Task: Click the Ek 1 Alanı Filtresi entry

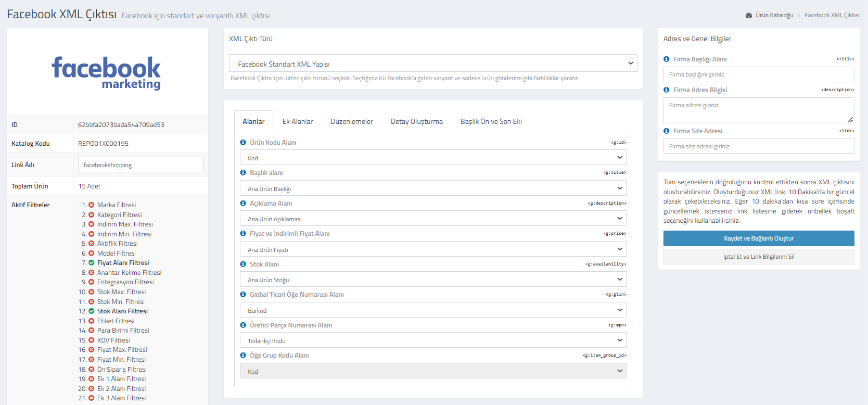Action: (x=121, y=378)
